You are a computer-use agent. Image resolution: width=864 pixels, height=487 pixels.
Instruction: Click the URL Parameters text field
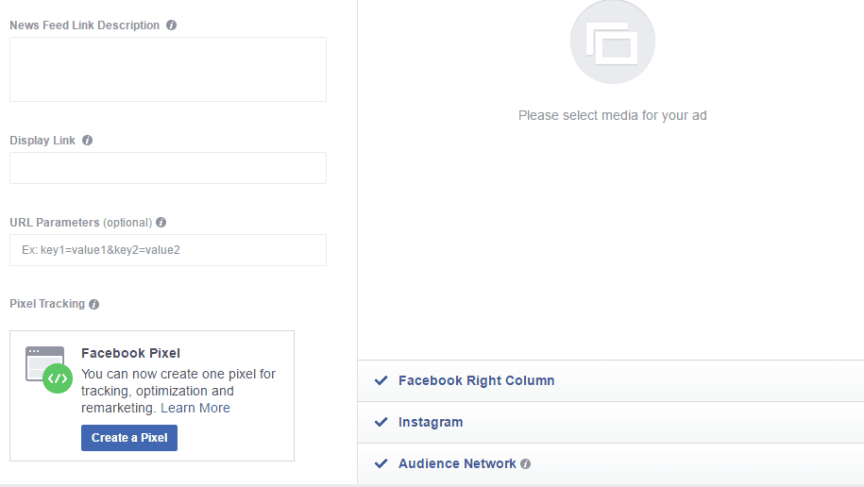click(x=168, y=250)
